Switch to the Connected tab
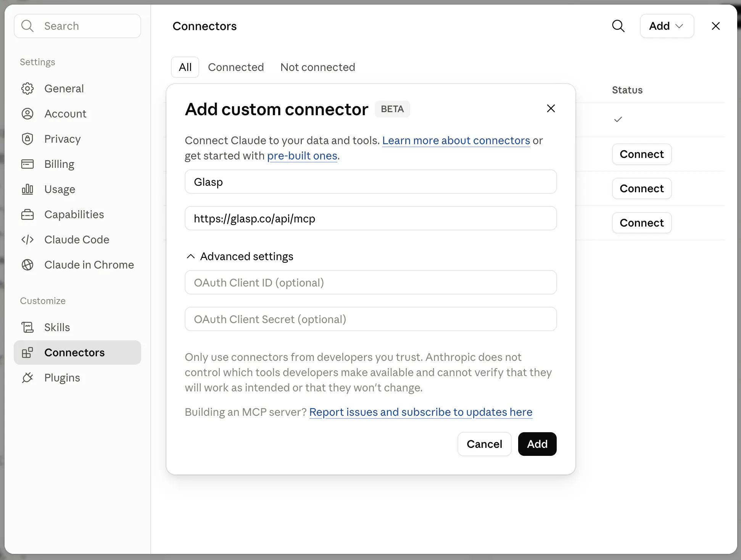The image size is (741, 560). (236, 67)
